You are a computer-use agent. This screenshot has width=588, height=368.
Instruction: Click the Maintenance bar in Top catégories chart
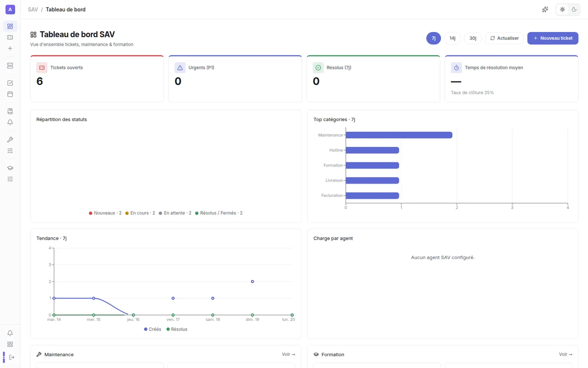tap(399, 135)
